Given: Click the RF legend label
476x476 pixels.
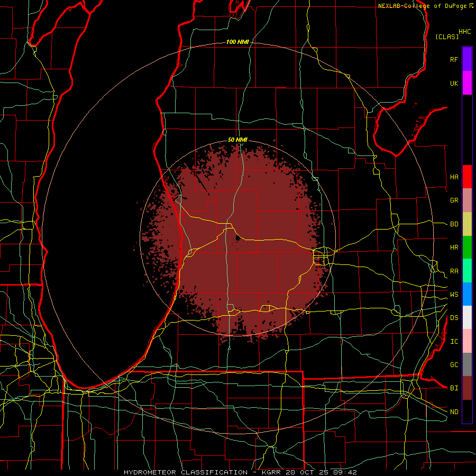Looking at the screenshot, I should [454, 59].
